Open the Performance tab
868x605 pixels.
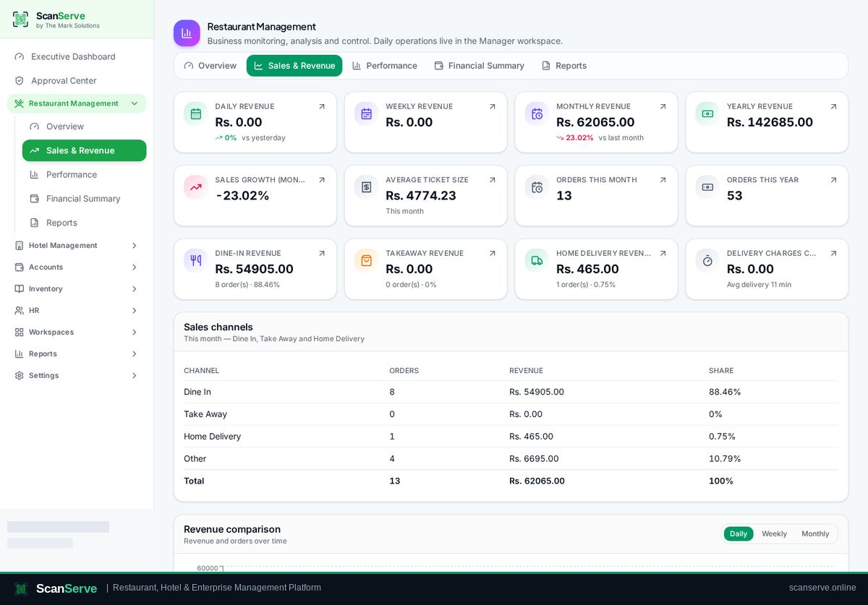pyautogui.click(x=384, y=66)
